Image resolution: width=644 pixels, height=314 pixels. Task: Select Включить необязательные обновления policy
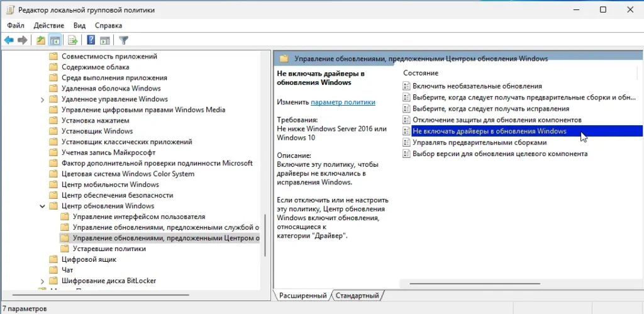[x=477, y=86]
